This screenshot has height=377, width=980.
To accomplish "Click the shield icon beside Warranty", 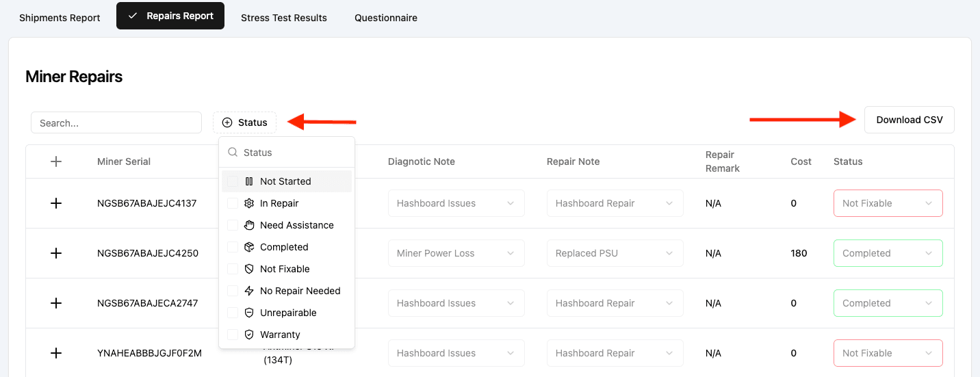I will tap(249, 335).
